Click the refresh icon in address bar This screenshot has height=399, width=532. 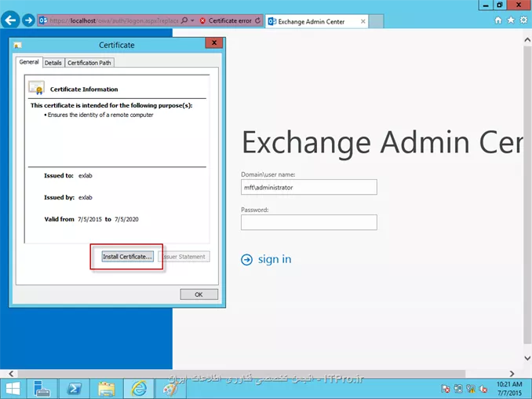click(x=258, y=20)
